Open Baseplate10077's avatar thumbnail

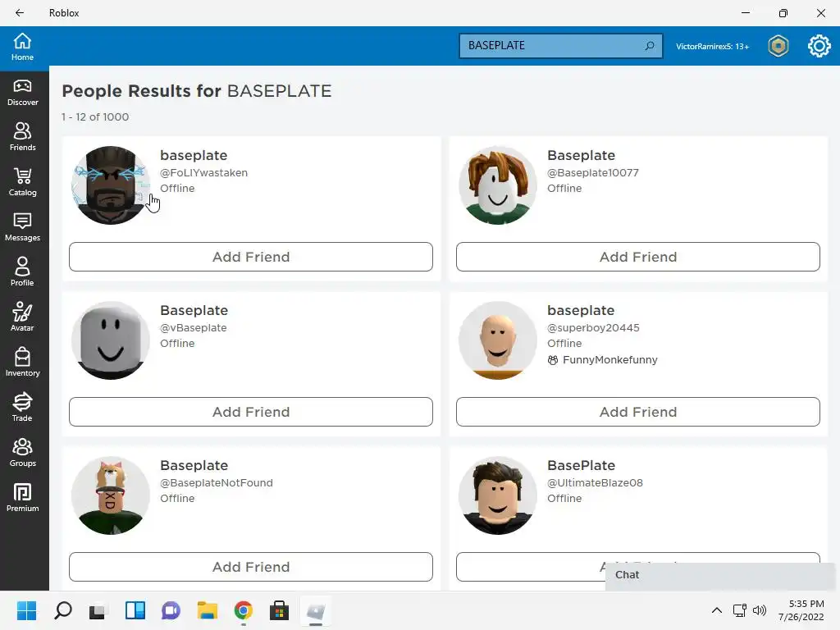pos(498,185)
